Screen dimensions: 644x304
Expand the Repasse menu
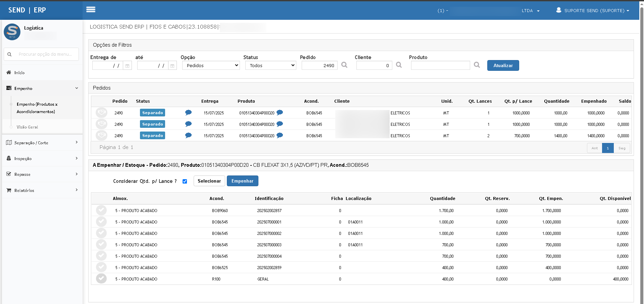(42, 174)
